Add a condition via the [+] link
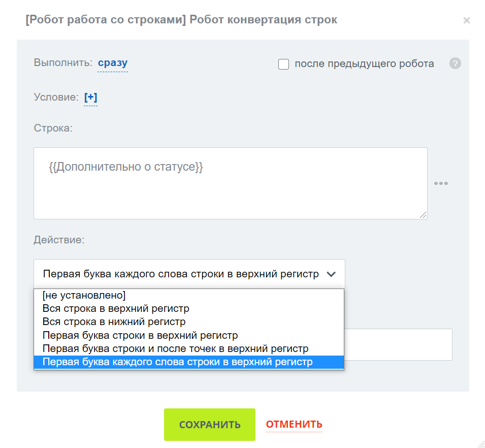This screenshot has height=448, width=485. tap(90, 97)
